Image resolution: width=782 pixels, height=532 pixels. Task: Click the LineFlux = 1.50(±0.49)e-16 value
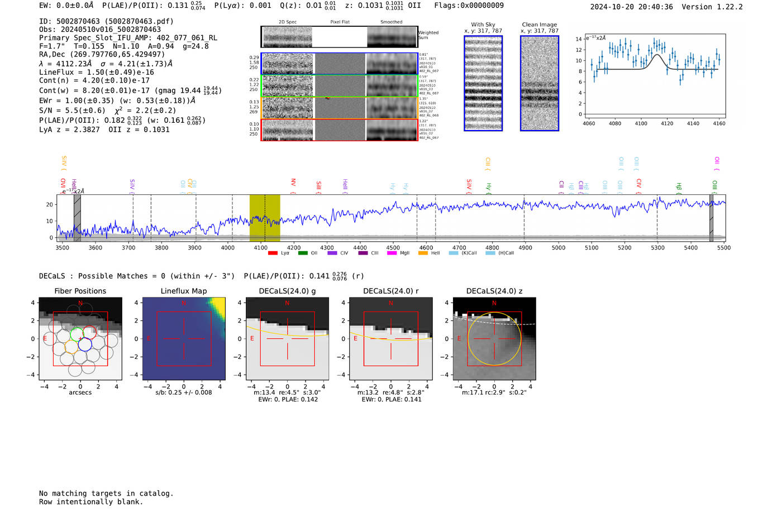click(x=97, y=72)
